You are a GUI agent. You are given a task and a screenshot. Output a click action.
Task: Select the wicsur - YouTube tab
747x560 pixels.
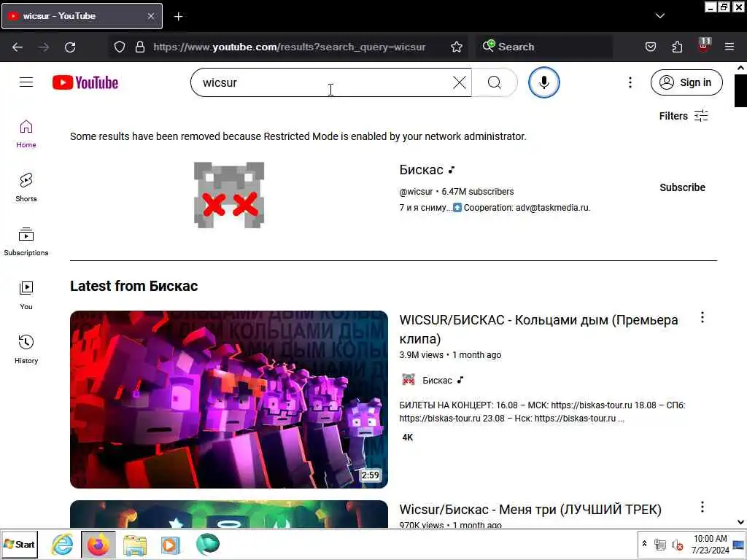(x=82, y=16)
